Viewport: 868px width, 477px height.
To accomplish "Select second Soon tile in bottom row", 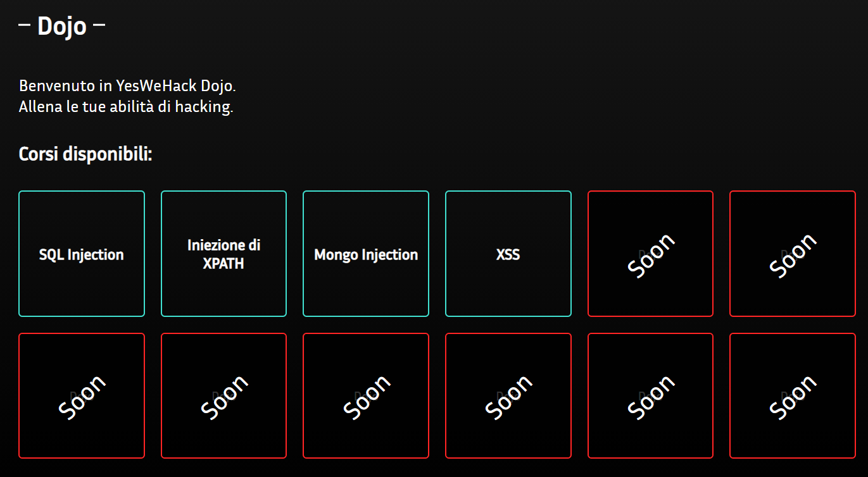I will point(223,395).
